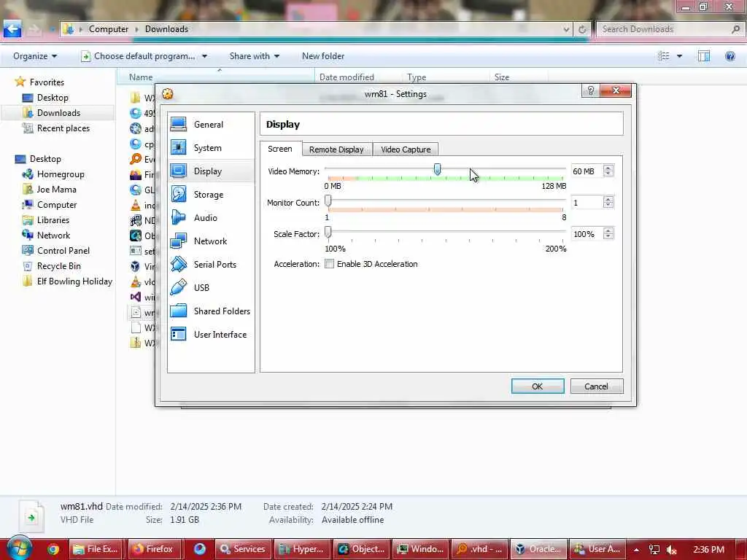Open USB settings category icon
The image size is (747, 560).
179,287
